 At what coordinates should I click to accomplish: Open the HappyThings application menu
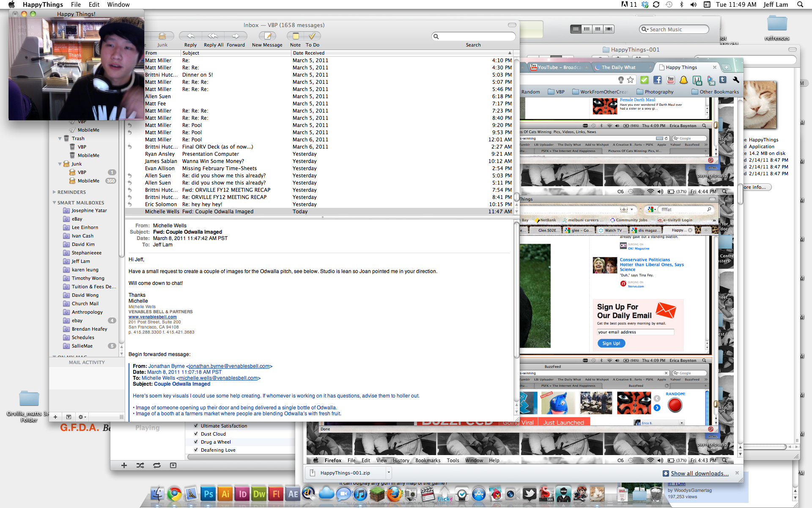pyautogui.click(x=43, y=5)
